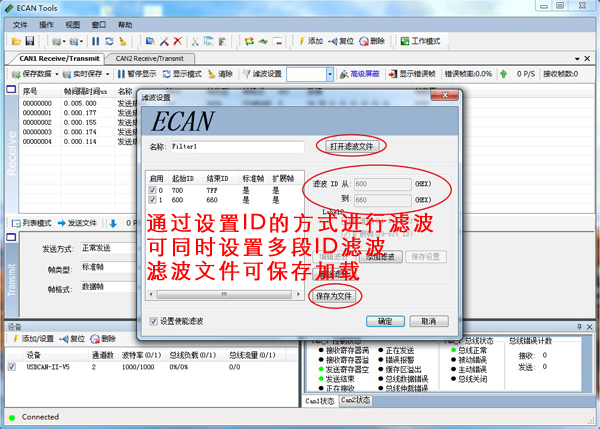
Task: Click the red X delete icon in toolbar
Action: [x=178, y=41]
